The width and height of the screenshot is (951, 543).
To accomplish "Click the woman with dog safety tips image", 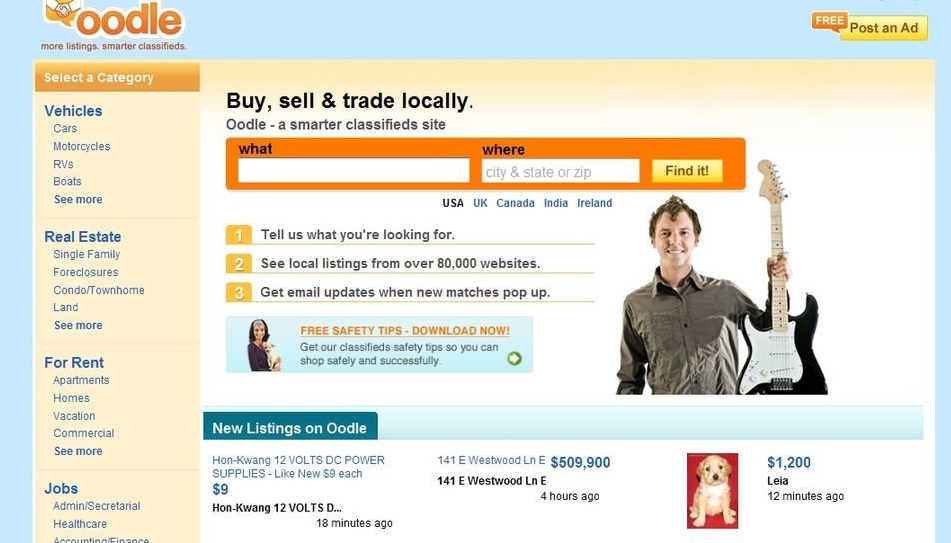I will point(264,345).
